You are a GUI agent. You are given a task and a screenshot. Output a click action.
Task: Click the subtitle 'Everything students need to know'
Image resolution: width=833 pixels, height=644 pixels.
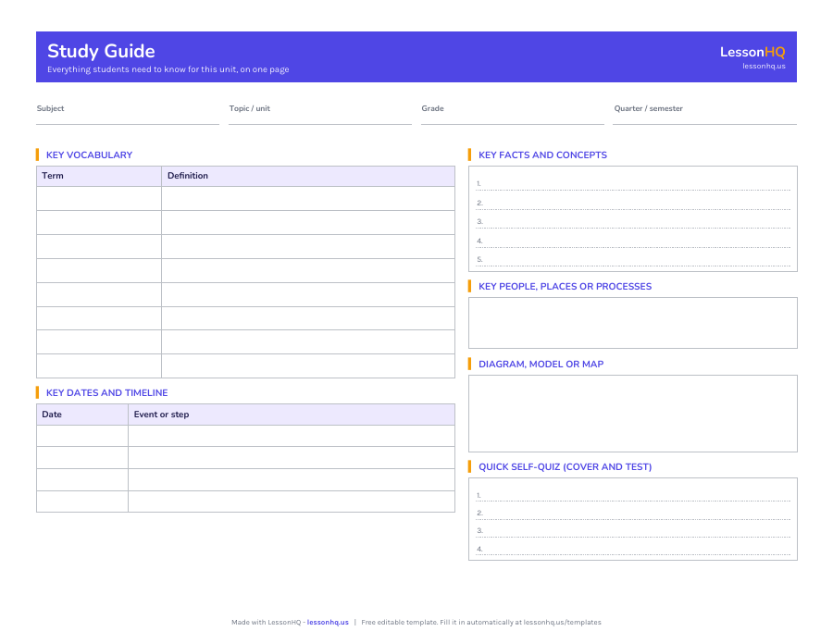[x=168, y=69]
